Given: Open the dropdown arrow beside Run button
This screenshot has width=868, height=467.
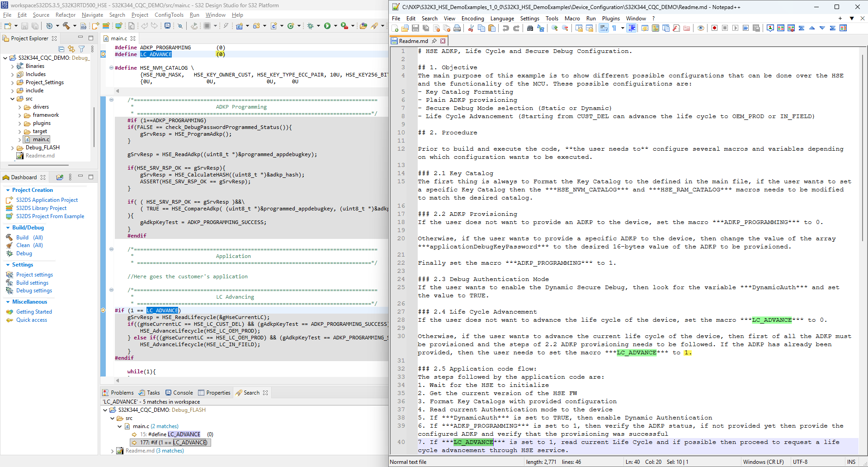Looking at the screenshot, I should click(335, 26).
